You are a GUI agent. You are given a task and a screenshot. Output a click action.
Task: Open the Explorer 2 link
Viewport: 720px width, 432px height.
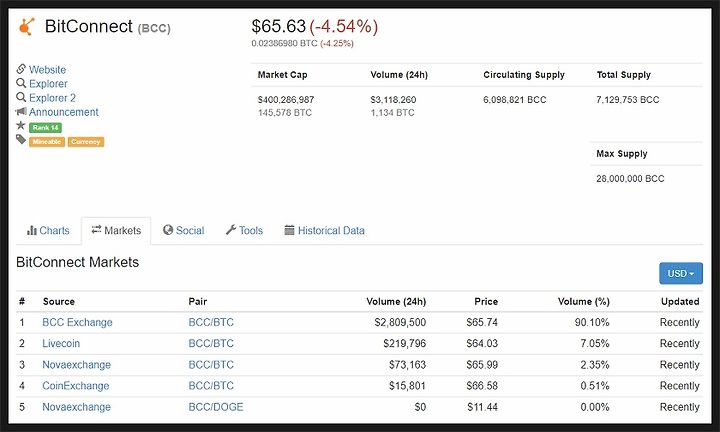click(x=52, y=98)
